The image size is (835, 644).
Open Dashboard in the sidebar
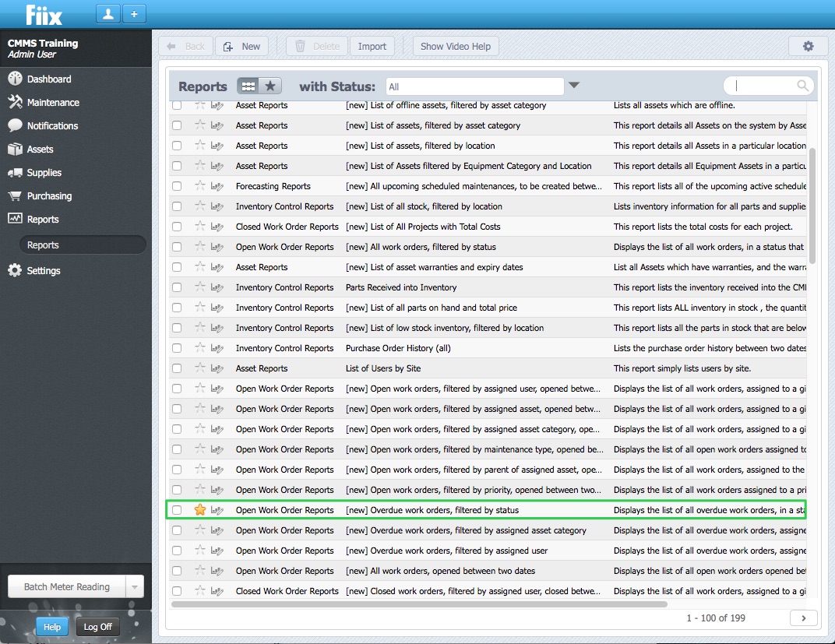49,79
